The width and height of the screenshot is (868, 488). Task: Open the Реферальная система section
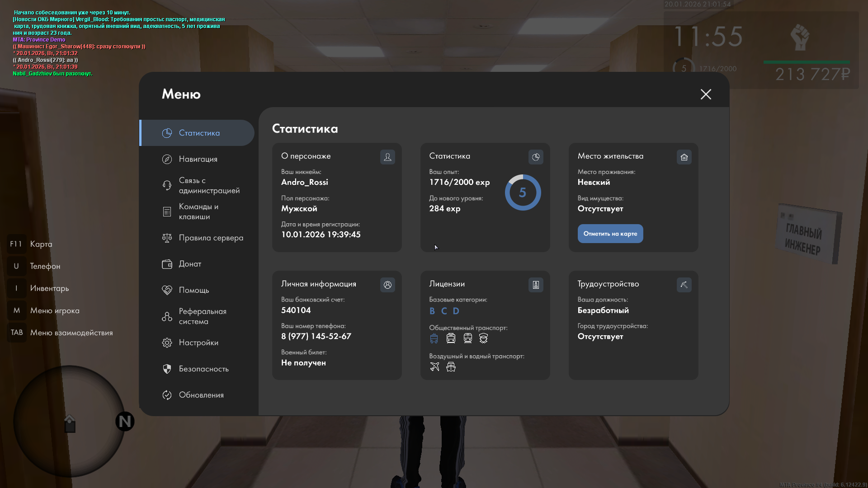click(202, 316)
